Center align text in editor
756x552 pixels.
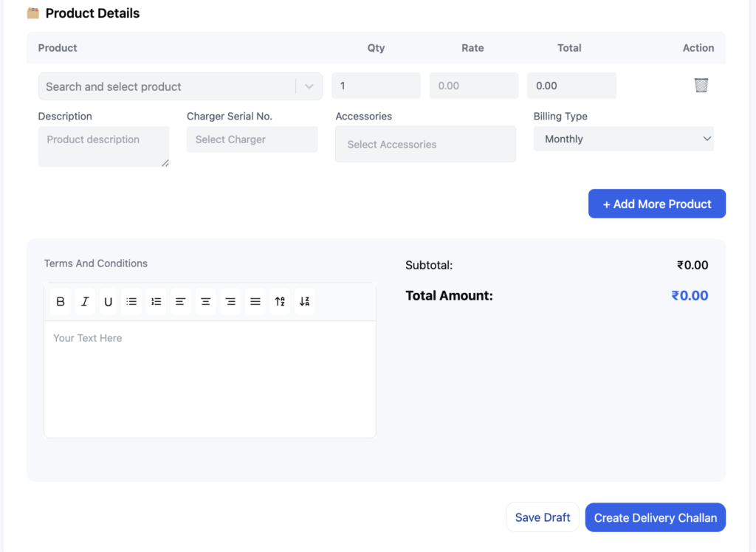tap(205, 302)
